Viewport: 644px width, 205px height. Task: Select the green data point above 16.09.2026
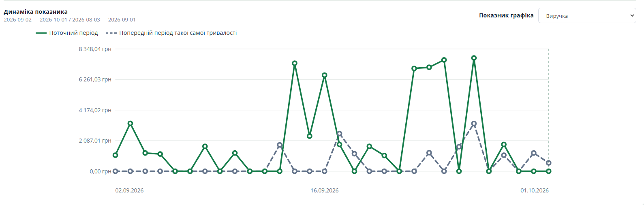(325, 75)
